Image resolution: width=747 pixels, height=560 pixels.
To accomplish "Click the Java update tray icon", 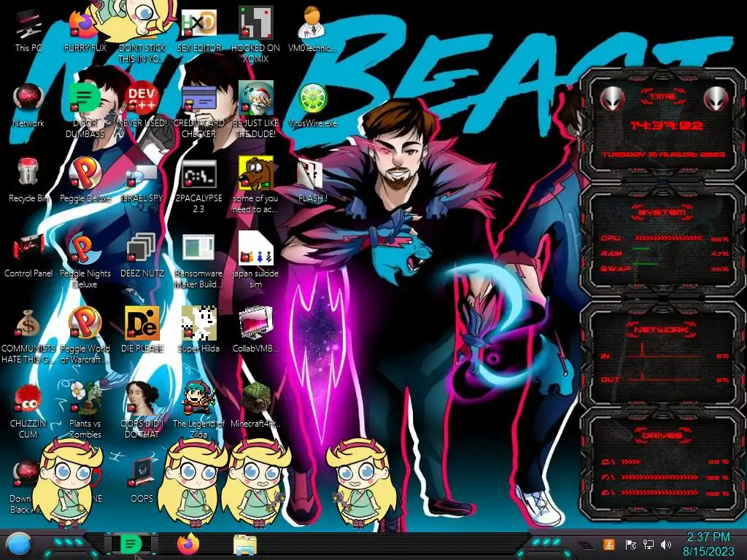I will pyautogui.click(x=609, y=544).
